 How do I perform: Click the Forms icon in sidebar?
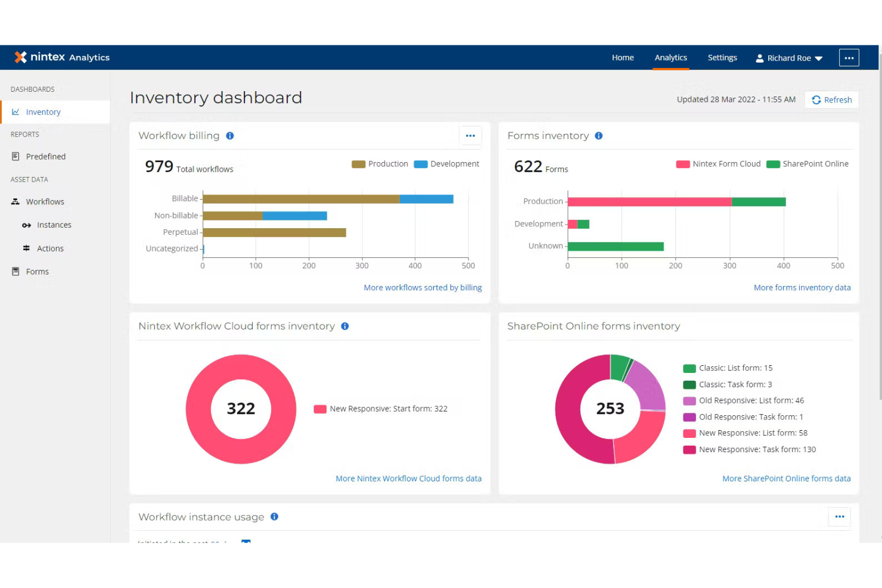[x=15, y=272]
